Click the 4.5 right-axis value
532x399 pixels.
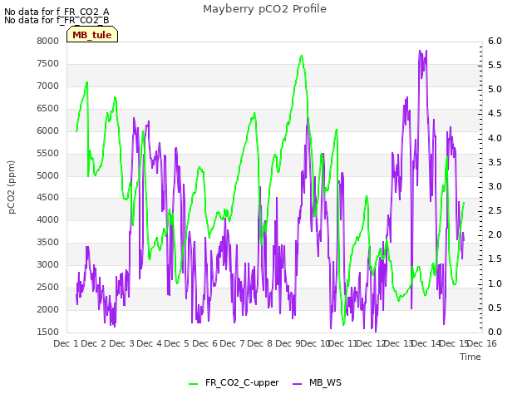click(x=495, y=113)
